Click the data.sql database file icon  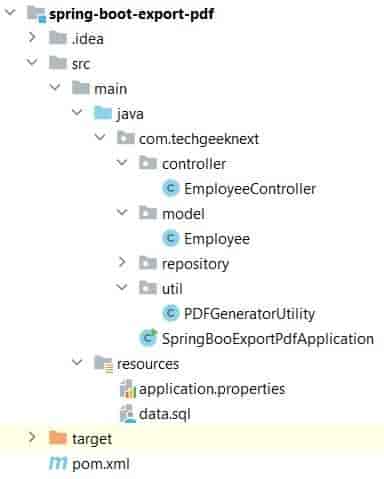128,414
